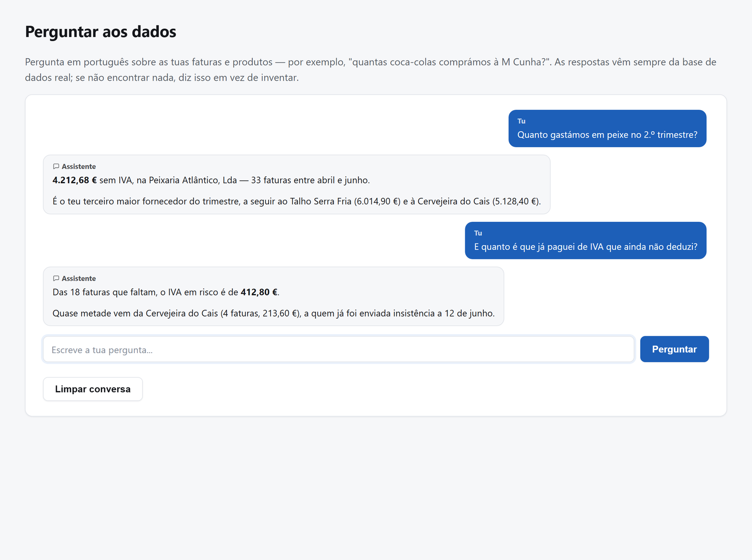Click the 'Perguntar aos dados' heading

click(101, 32)
